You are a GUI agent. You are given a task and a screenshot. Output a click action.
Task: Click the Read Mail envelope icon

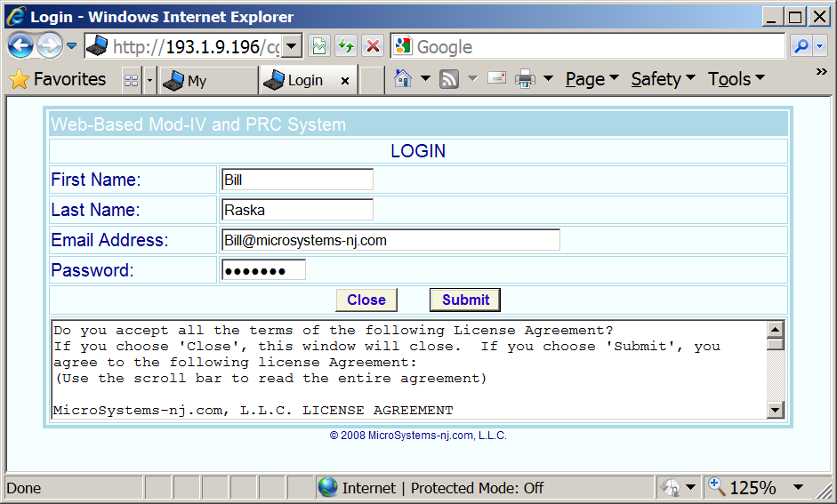[x=496, y=79]
